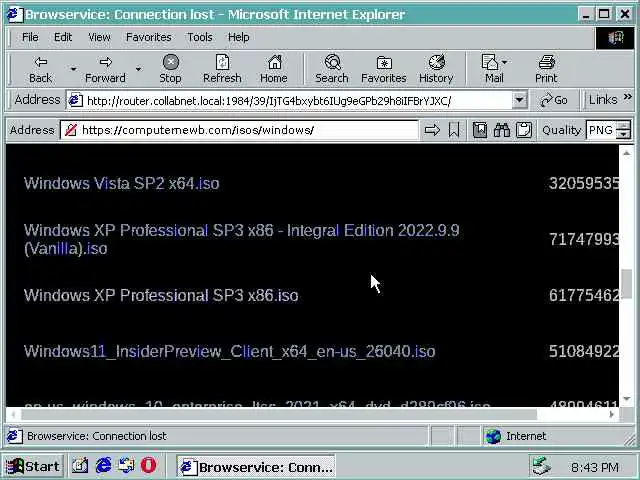Click the file size 61775462 text

584,296
